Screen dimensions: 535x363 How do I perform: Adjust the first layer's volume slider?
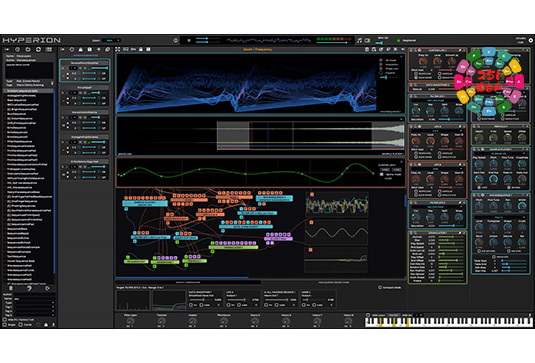99,68
